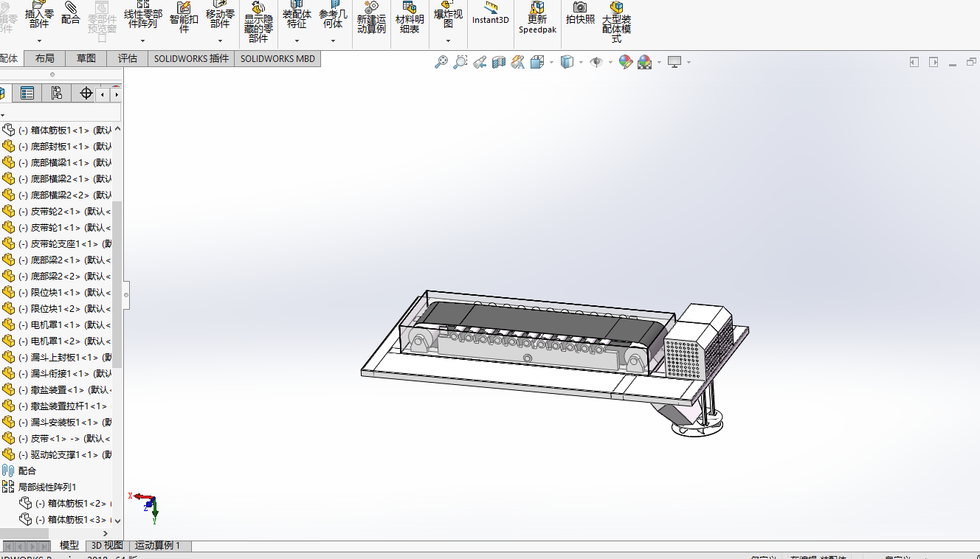Click the Section View icon
The width and height of the screenshot is (980, 559).
(499, 63)
